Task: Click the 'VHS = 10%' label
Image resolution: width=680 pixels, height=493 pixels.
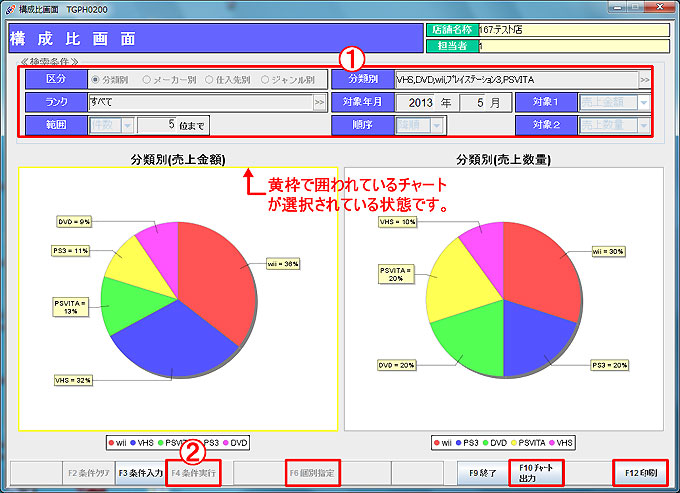Action: tap(398, 222)
